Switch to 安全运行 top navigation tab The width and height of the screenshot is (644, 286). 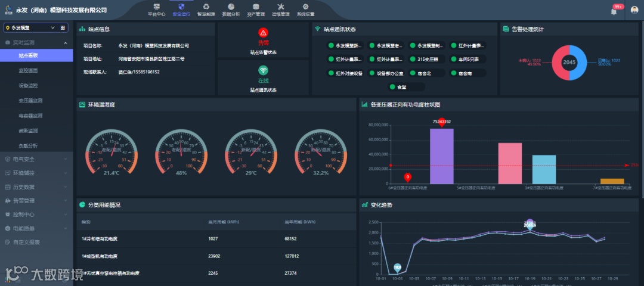[x=181, y=10]
